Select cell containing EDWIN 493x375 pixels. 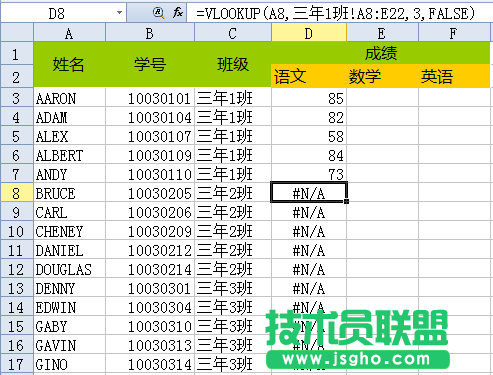69,307
